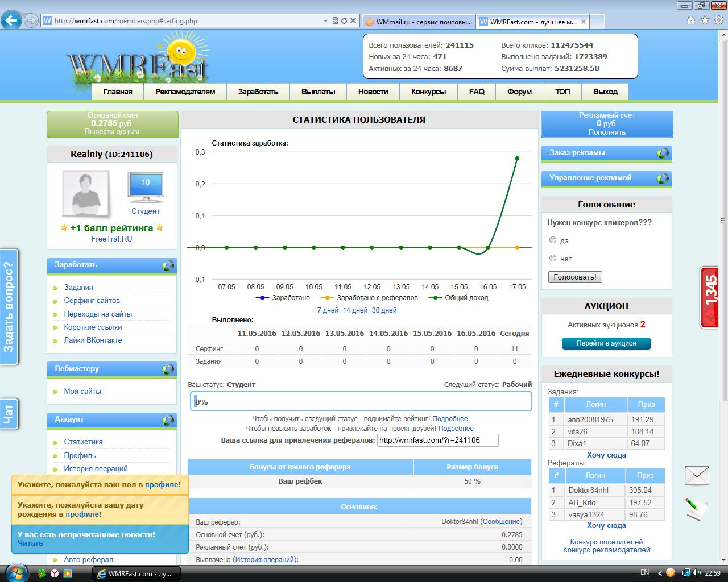Screen dimensions: 728x582
Task: Click the Голосовать! button
Action: 575,277
